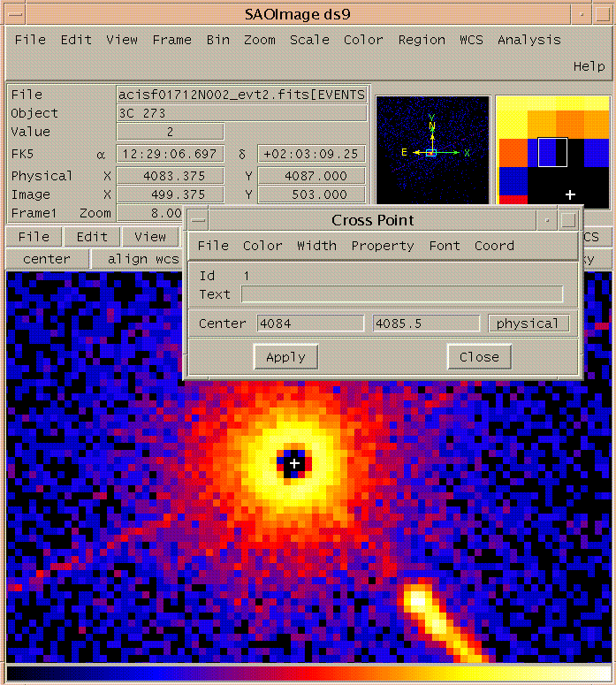
Task: Open the physical coordinate system dropdown
Action: [x=529, y=323]
